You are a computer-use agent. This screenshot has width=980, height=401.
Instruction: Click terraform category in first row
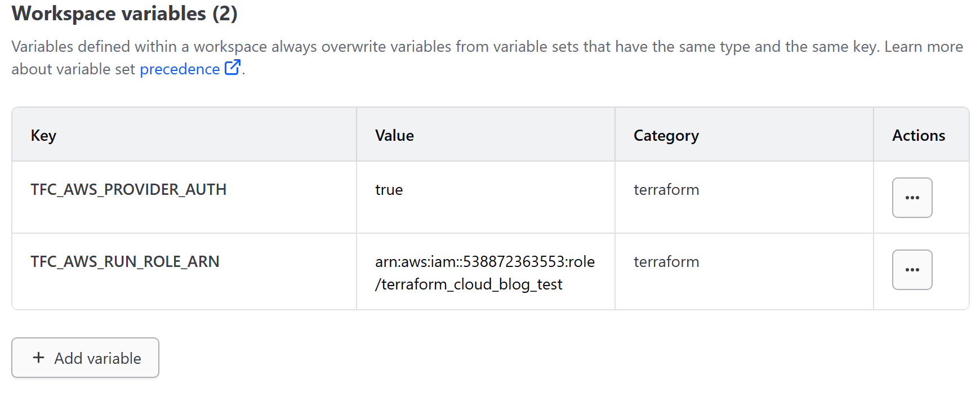666,190
